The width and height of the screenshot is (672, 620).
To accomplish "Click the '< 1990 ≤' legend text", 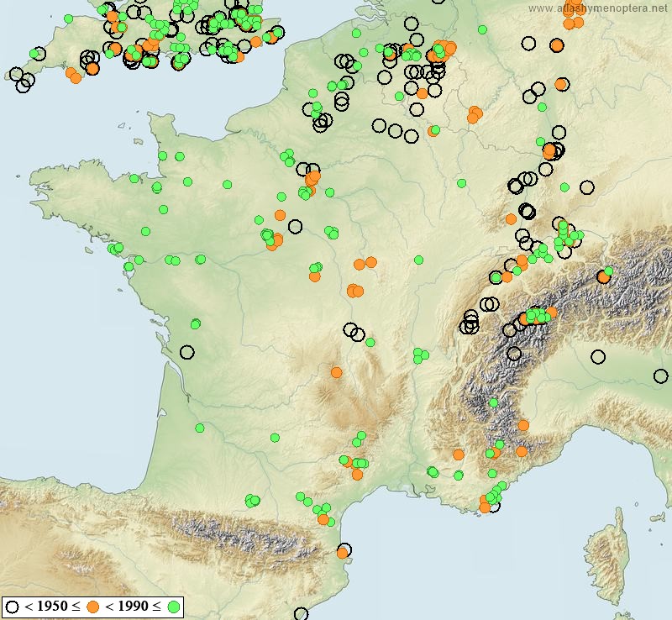I will click(x=133, y=607).
